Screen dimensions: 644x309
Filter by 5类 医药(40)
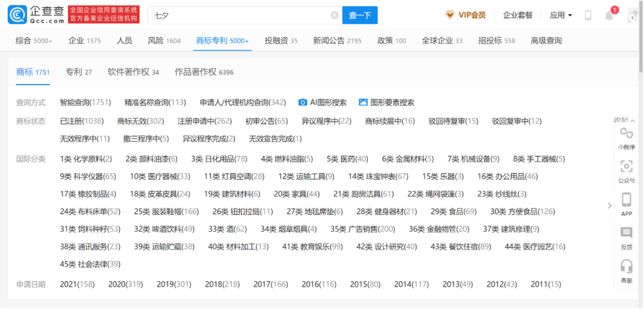click(x=348, y=159)
